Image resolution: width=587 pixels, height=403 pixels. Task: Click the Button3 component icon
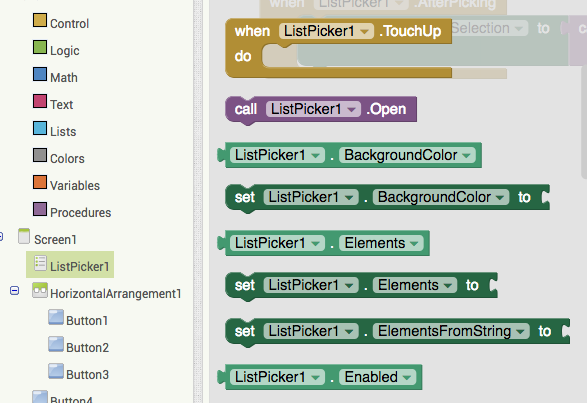coord(56,371)
